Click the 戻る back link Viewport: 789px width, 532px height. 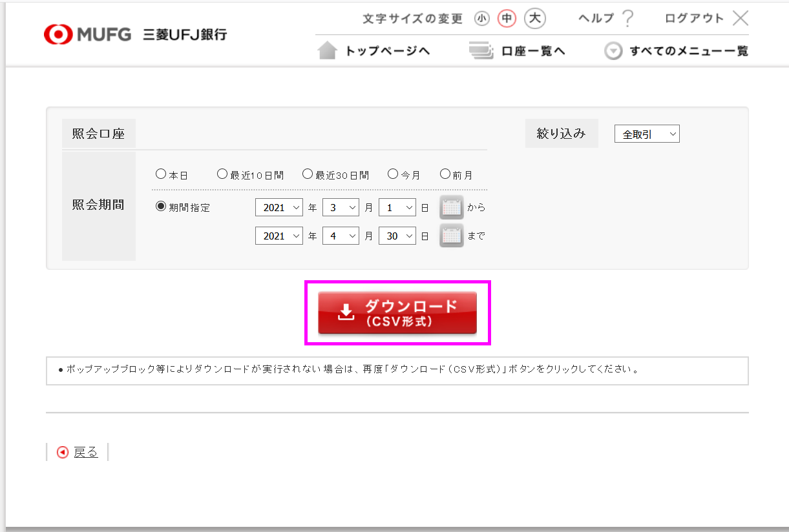(x=85, y=452)
